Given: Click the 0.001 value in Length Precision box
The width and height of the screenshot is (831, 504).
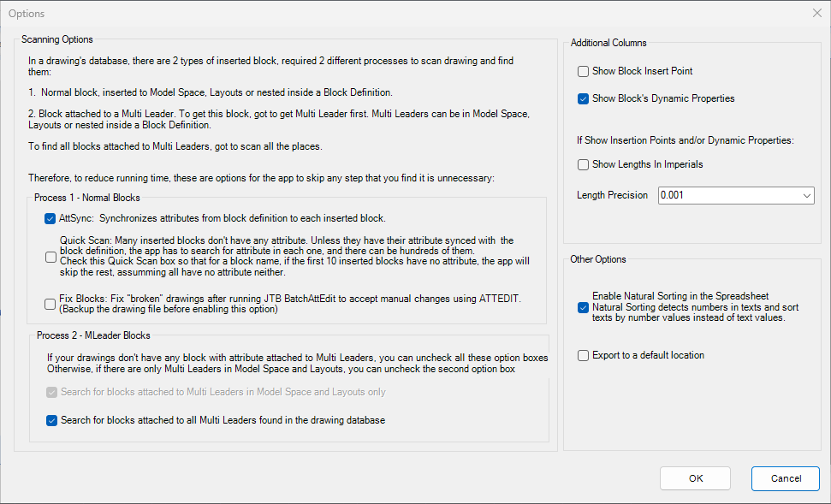Looking at the screenshot, I should (x=672, y=195).
